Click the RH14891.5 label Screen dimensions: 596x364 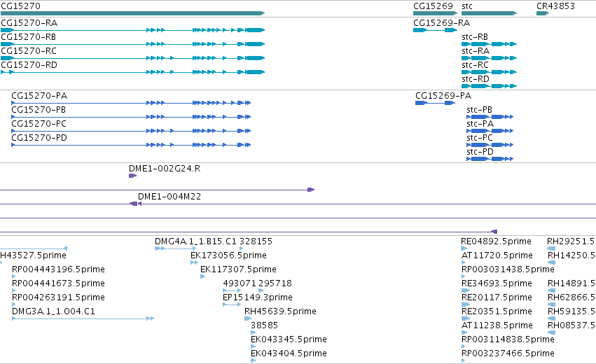pos(571,283)
